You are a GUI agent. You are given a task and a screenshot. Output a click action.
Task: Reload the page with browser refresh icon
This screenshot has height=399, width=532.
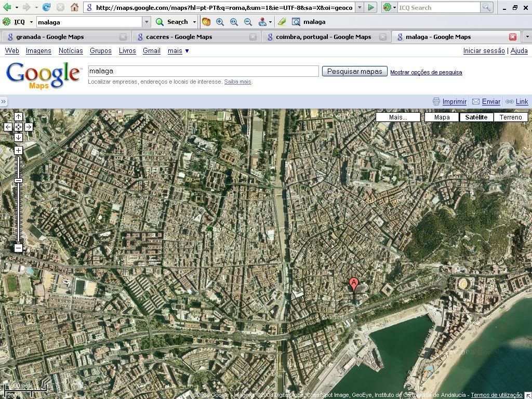coord(46,7)
